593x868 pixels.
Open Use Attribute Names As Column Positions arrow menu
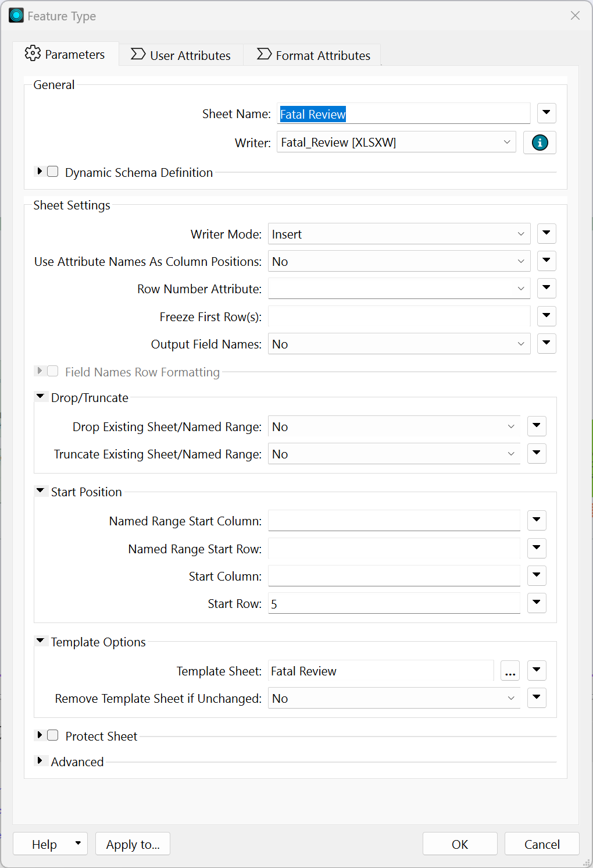[x=546, y=261]
